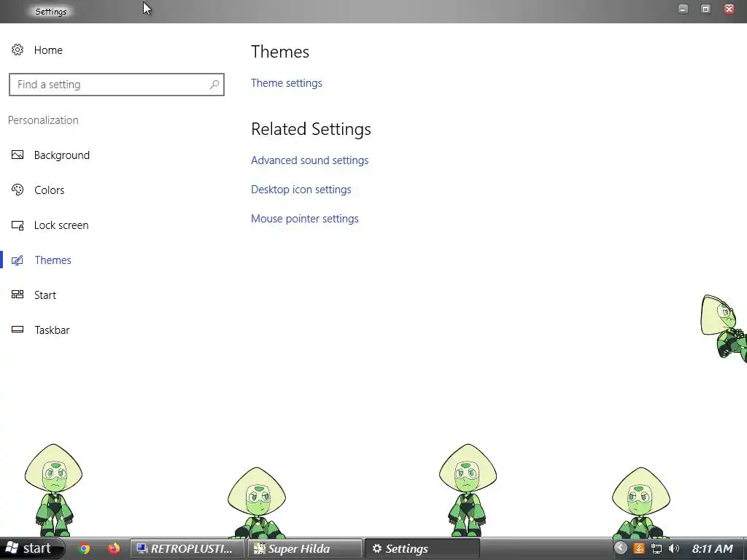Open the volume speaker tray icon
747x560 pixels.
click(673, 548)
